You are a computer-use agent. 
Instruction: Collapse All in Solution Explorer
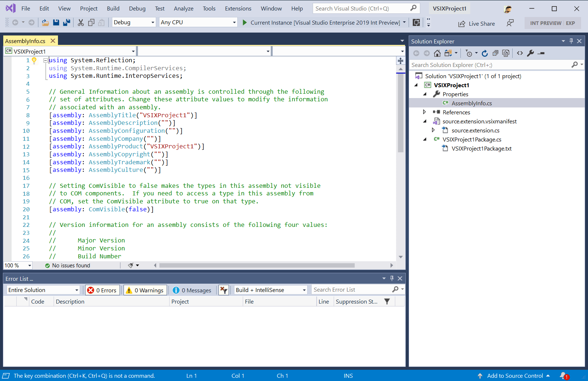coord(495,53)
